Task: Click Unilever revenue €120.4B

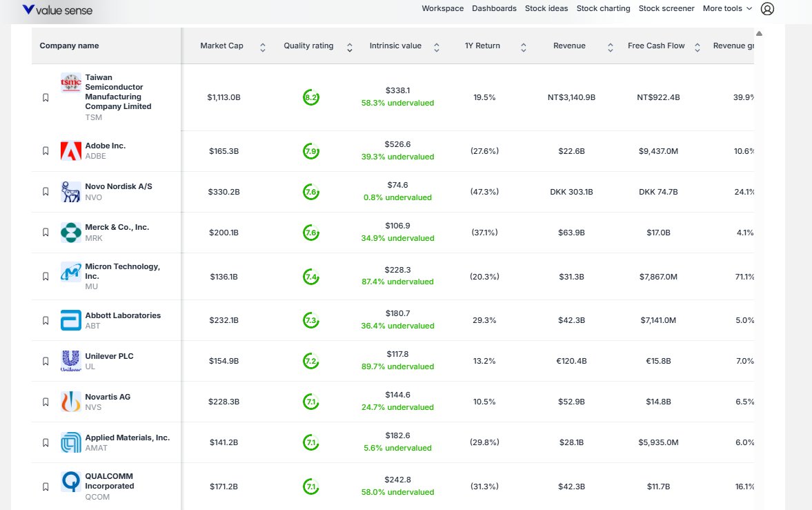Action: click(x=571, y=361)
